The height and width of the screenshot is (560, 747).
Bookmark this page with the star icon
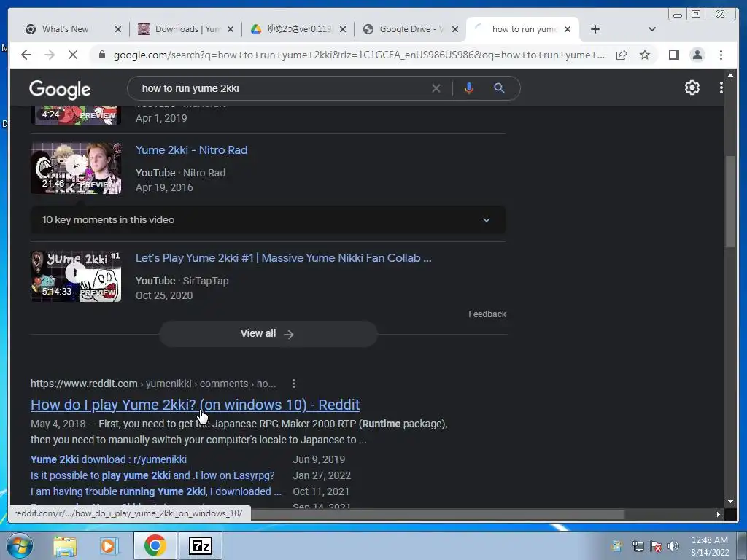[x=645, y=55]
